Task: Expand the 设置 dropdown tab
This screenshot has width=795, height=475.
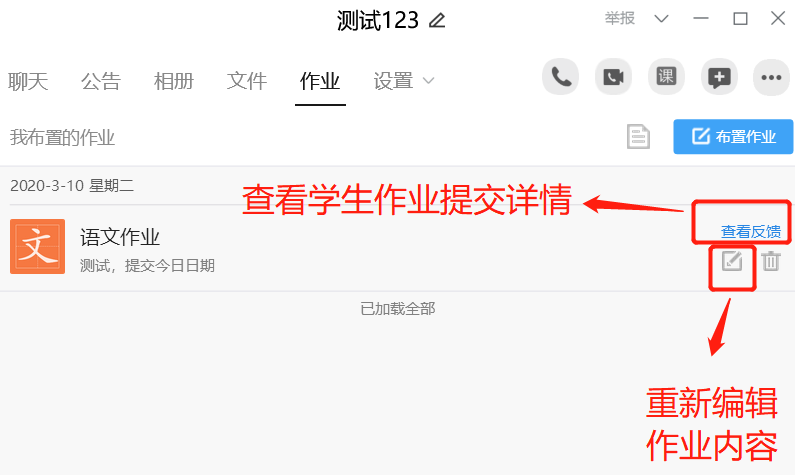Action: (x=404, y=81)
